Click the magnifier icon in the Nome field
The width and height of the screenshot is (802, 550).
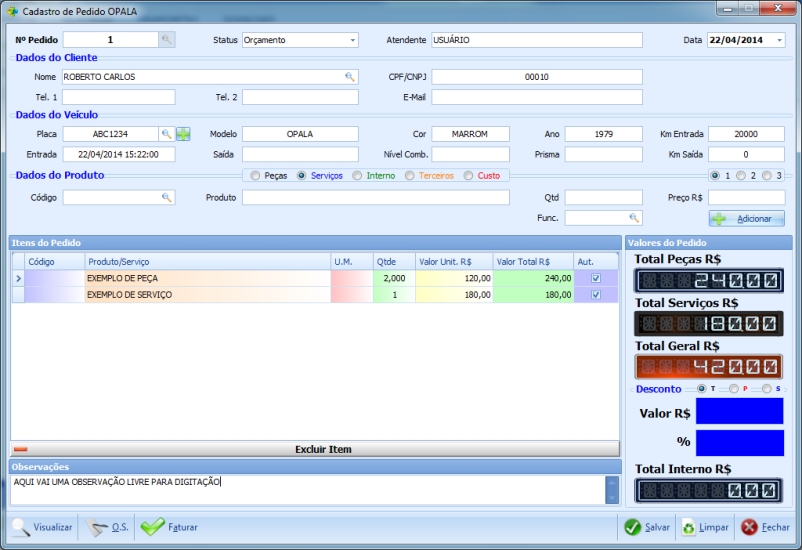pos(350,77)
